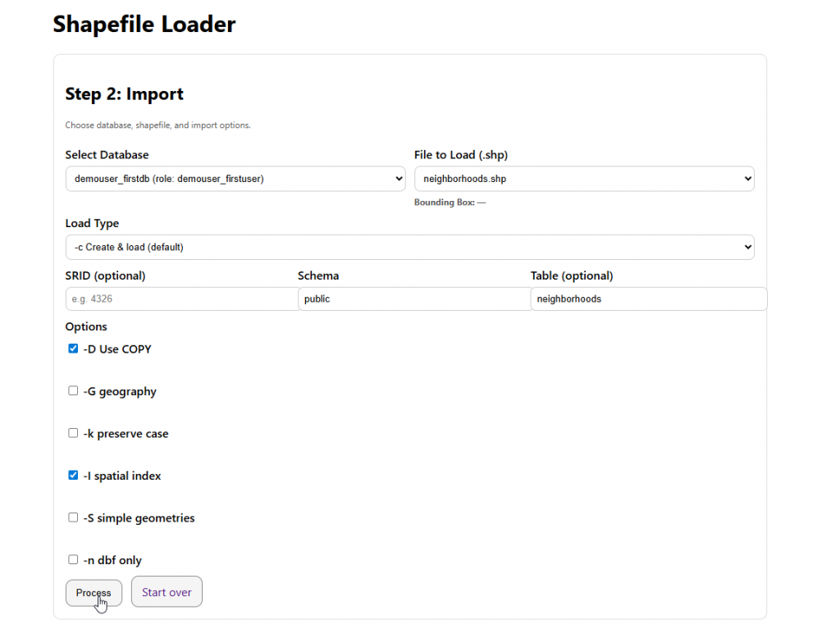Uncheck the -I spatial index option

point(73,475)
